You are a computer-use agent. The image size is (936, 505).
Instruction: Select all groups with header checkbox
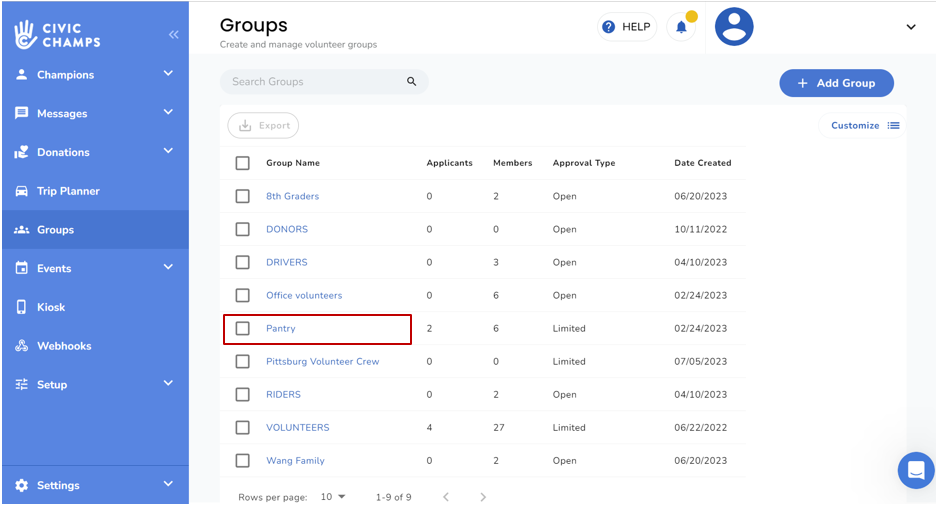[x=243, y=163]
